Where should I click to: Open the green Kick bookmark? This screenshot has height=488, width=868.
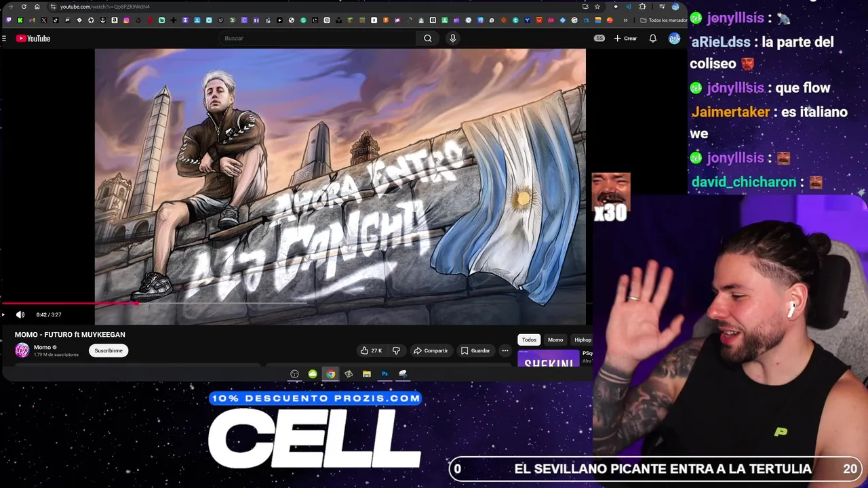pos(20,20)
